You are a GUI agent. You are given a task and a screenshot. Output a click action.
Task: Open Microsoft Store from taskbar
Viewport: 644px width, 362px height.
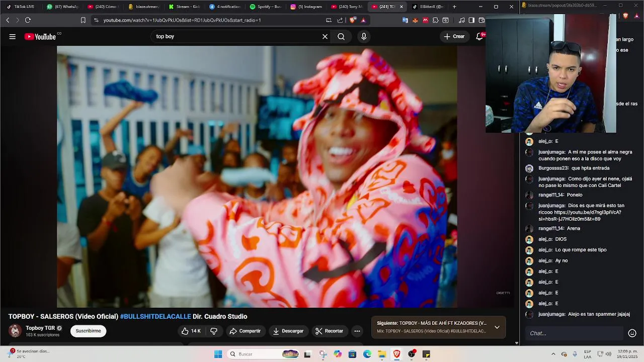tap(352, 354)
